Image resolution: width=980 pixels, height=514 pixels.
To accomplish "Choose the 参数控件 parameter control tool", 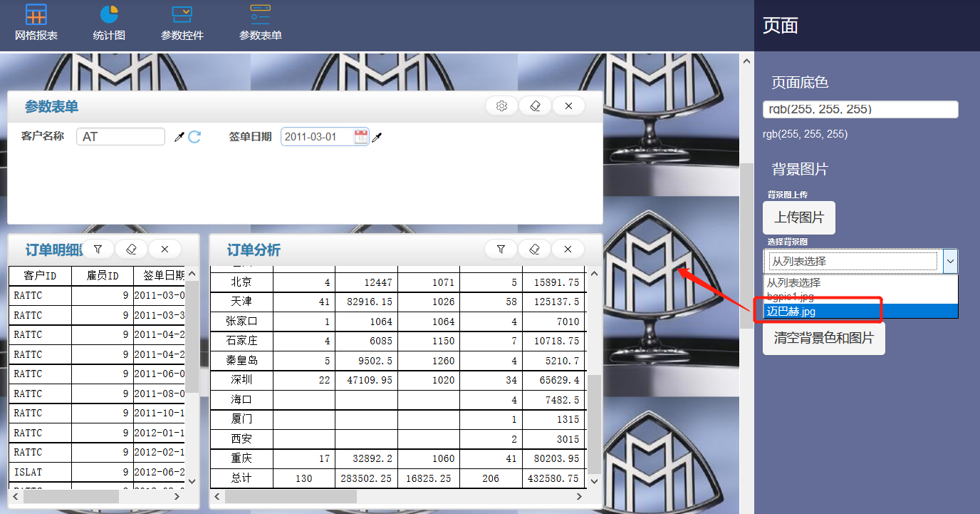I will point(182,22).
